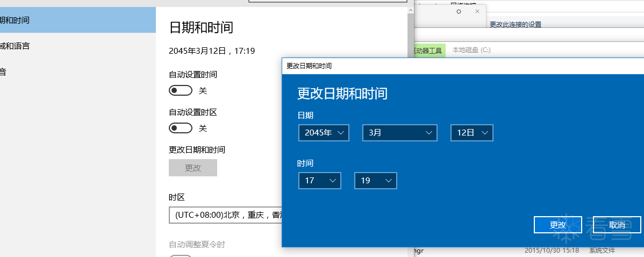Open the 3月 month dropdown
Viewport: 644px width, 257px height.
click(x=399, y=133)
